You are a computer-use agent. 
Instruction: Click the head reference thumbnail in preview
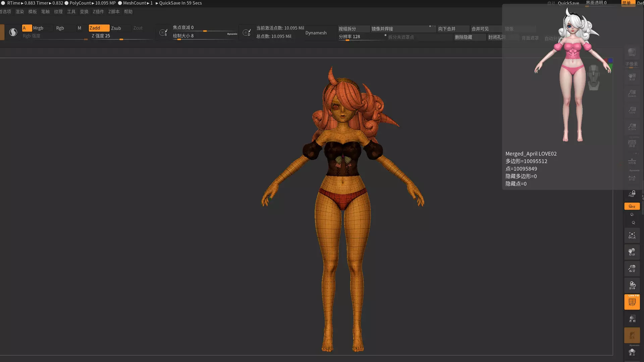coord(594,77)
